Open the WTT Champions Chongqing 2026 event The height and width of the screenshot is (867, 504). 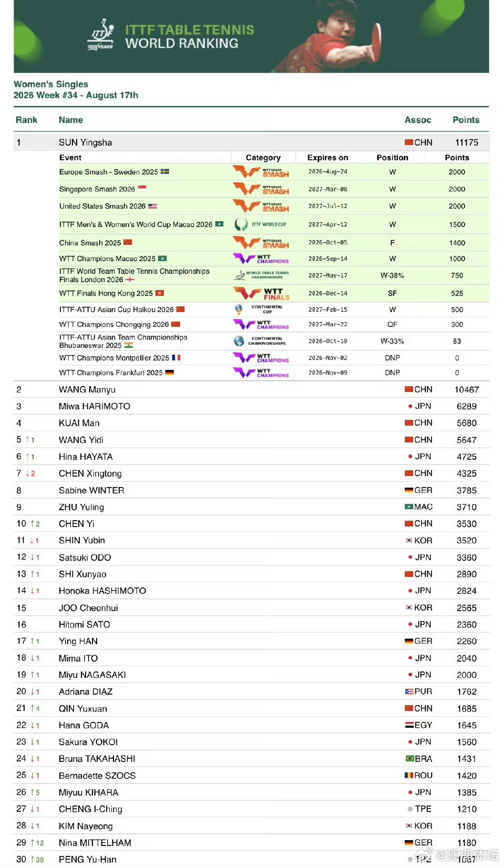[x=114, y=324]
